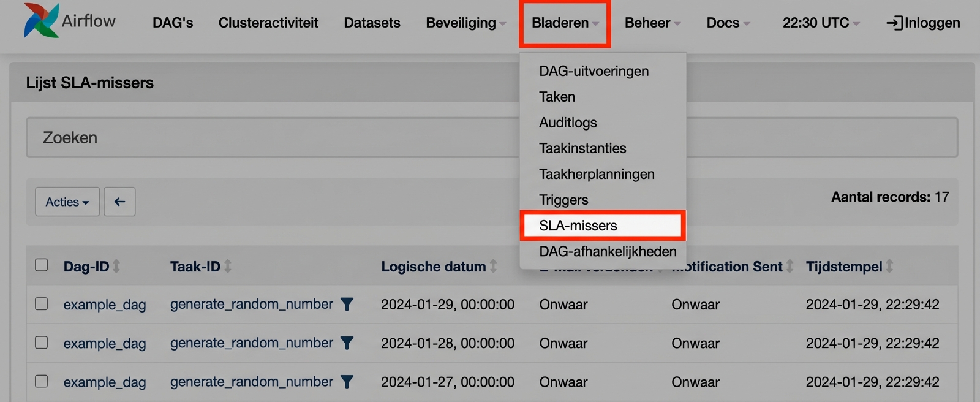This screenshot has width=980, height=402.
Task: Open example_dag link in first row
Action: (x=105, y=305)
